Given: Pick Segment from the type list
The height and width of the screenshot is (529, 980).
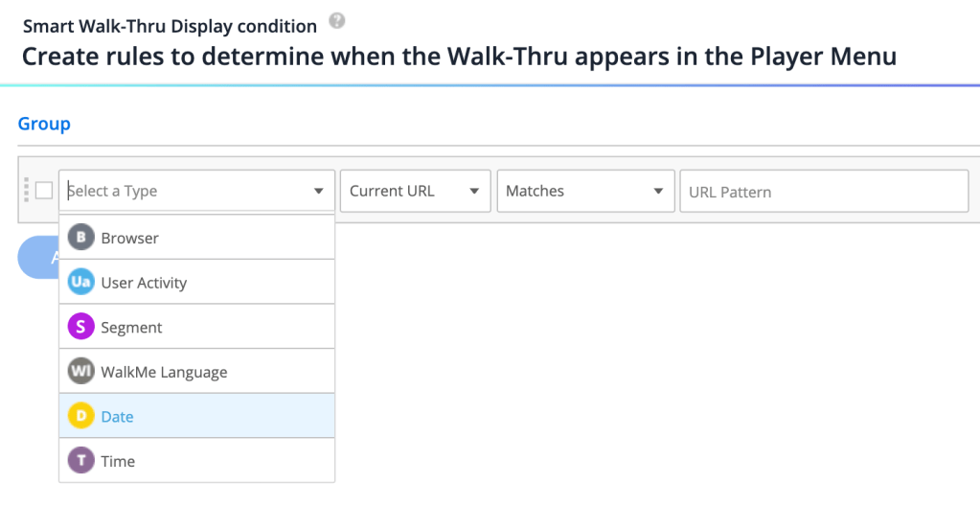Looking at the screenshot, I should [x=131, y=327].
